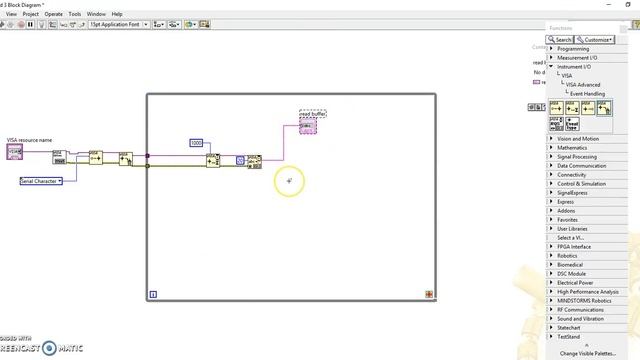Click the Step Out toolbar icon
Viewport: 640px width, 360px height.
(x=82, y=24)
